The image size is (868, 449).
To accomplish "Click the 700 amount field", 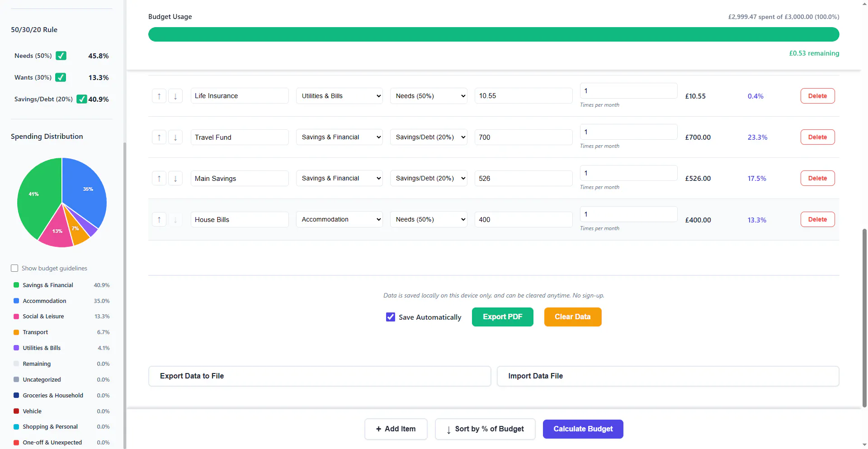I will coord(524,137).
